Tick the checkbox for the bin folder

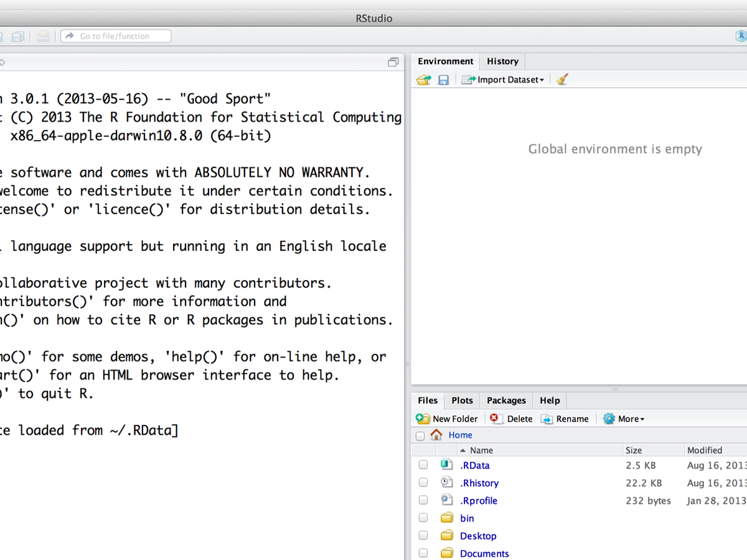(423, 518)
